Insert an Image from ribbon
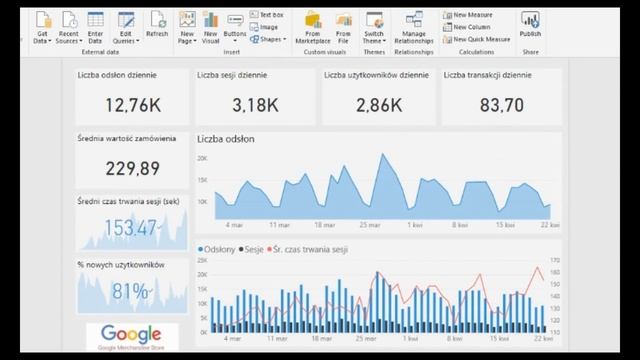The width and height of the screenshot is (640, 360). [264, 27]
